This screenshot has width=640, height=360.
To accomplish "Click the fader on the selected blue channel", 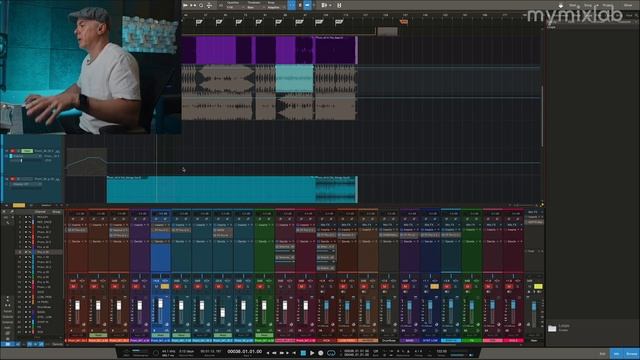I will (160, 304).
